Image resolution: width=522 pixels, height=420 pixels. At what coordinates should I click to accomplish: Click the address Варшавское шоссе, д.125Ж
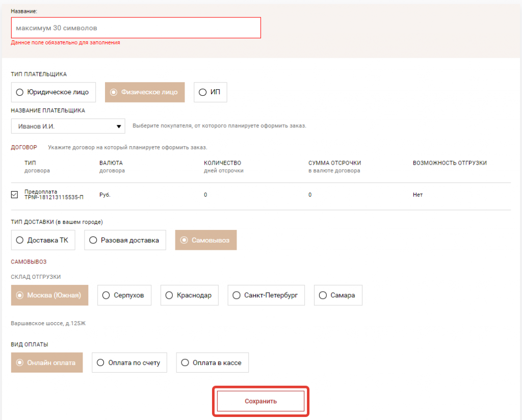(48, 323)
